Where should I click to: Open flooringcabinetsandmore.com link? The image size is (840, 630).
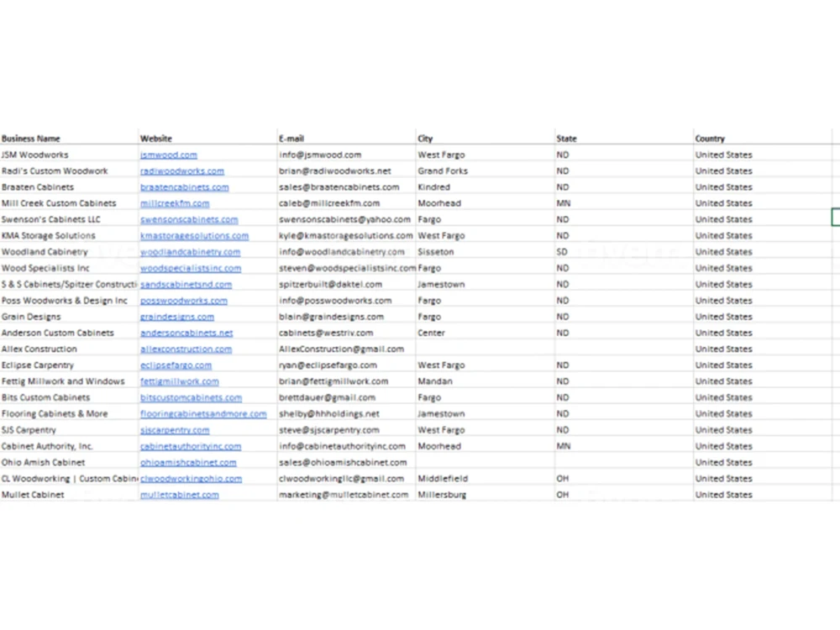coord(203,413)
